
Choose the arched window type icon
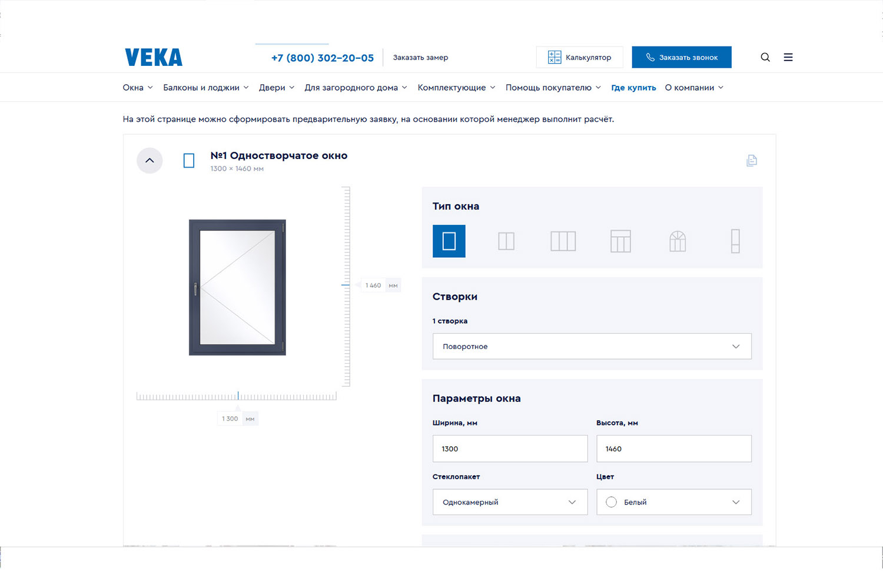coord(678,241)
